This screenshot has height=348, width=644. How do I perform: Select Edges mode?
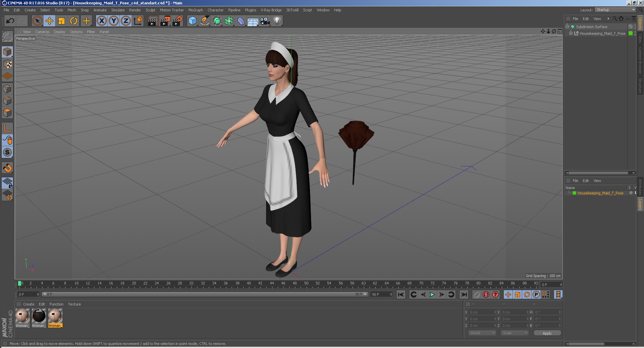(x=7, y=101)
